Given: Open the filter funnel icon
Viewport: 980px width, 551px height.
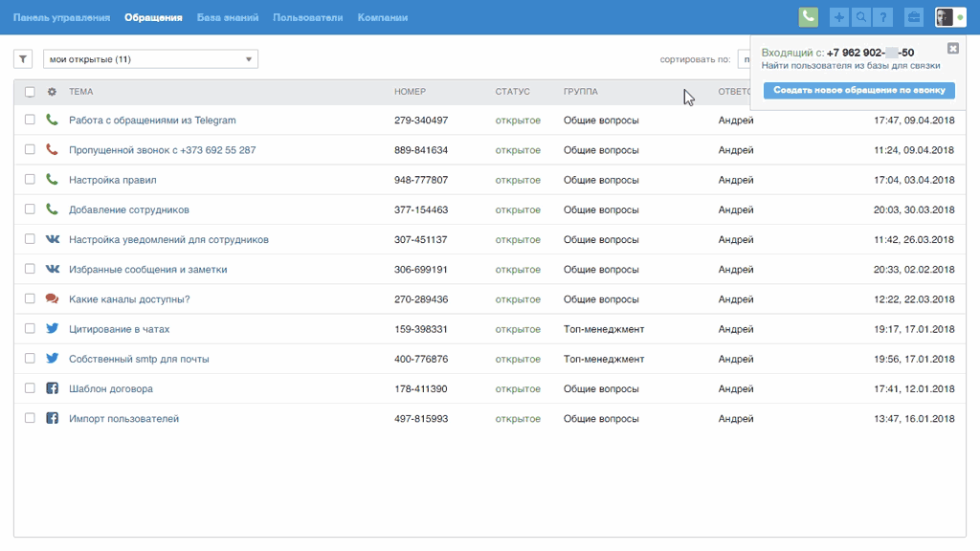Looking at the screenshot, I should pyautogui.click(x=24, y=59).
